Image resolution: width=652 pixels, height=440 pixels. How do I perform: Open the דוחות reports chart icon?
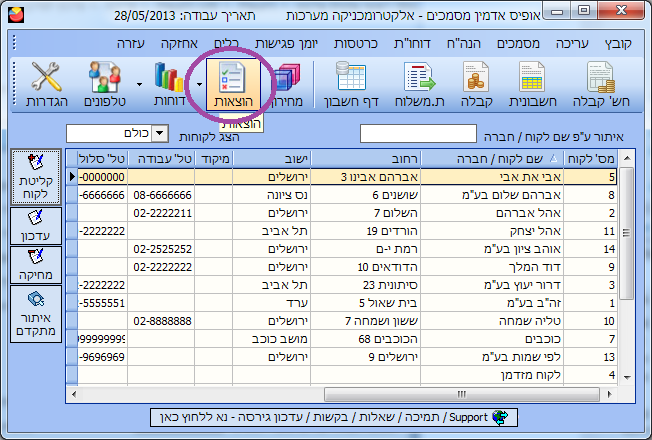(x=169, y=84)
